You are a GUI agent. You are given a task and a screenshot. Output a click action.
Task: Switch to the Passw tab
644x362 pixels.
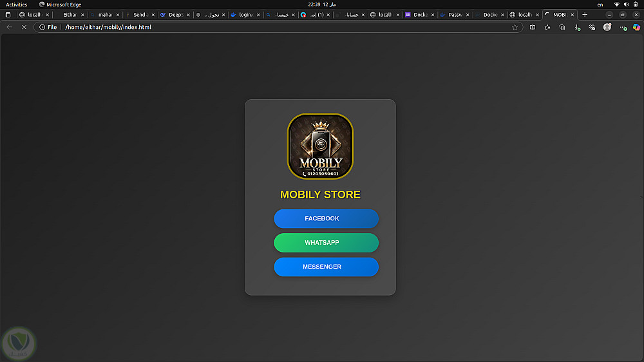454,15
